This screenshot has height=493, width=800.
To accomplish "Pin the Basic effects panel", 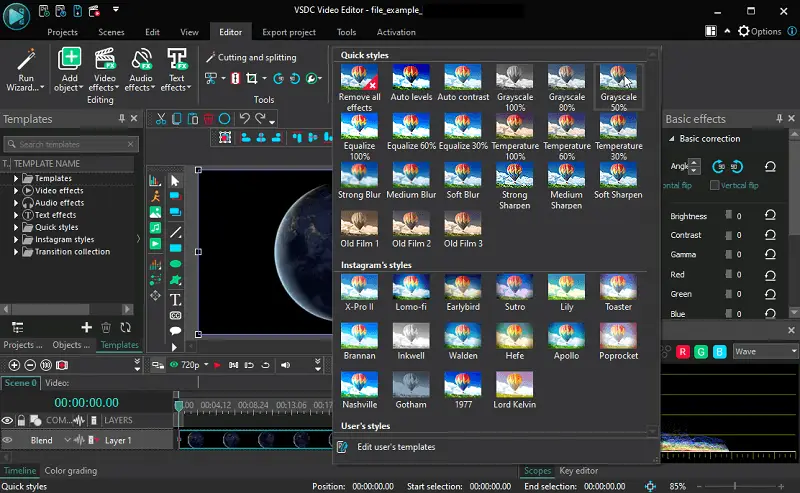I will (779, 118).
